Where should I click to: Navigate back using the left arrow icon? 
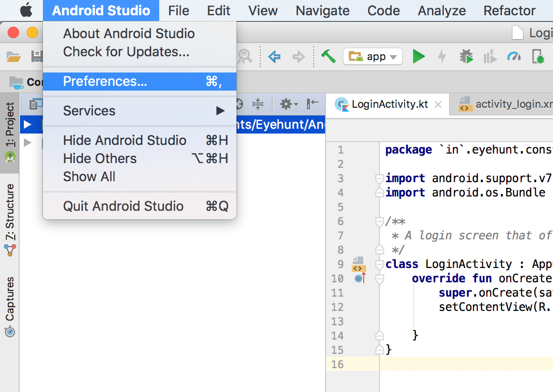[x=274, y=56]
